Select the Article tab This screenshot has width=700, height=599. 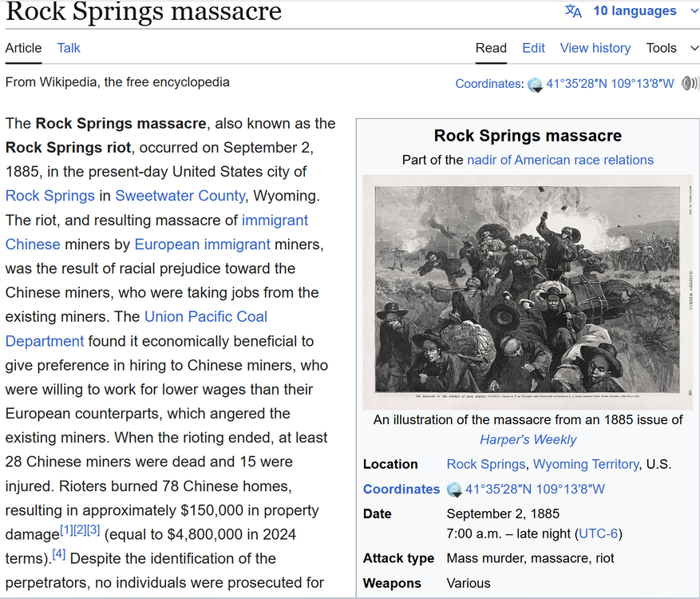23,48
